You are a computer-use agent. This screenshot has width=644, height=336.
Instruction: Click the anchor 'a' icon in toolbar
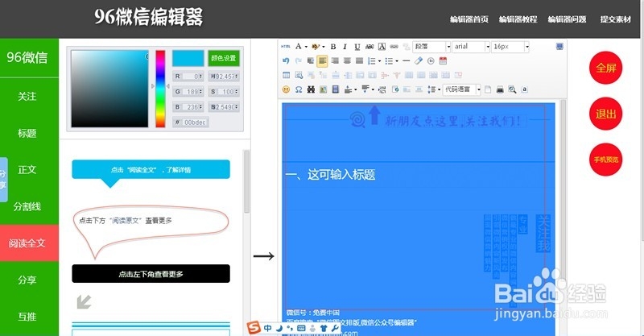(525, 89)
